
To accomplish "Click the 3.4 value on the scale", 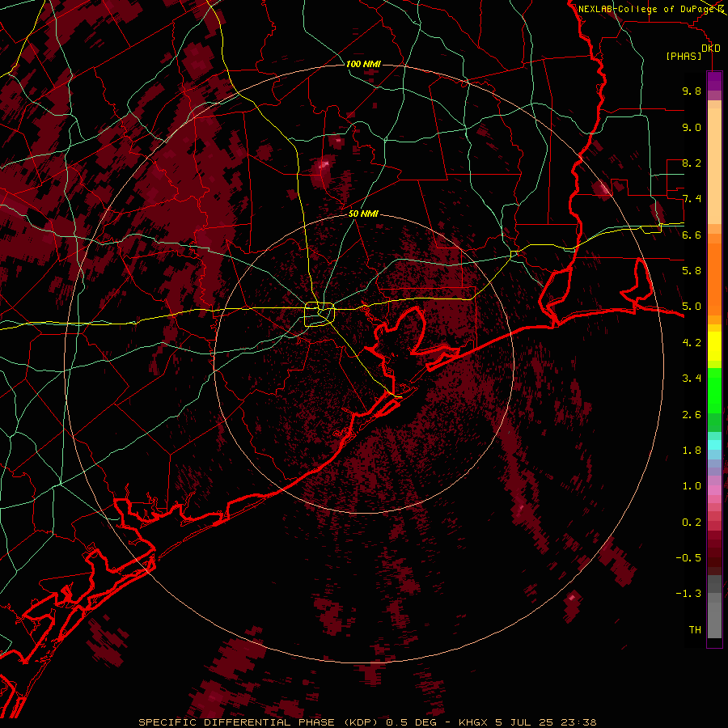I will pos(692,378).
